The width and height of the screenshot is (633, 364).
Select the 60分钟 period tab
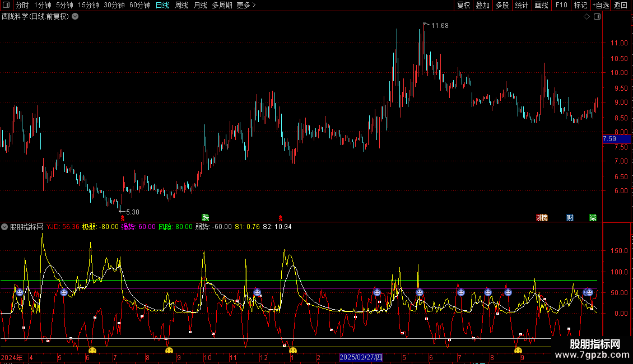pos(139,5)
